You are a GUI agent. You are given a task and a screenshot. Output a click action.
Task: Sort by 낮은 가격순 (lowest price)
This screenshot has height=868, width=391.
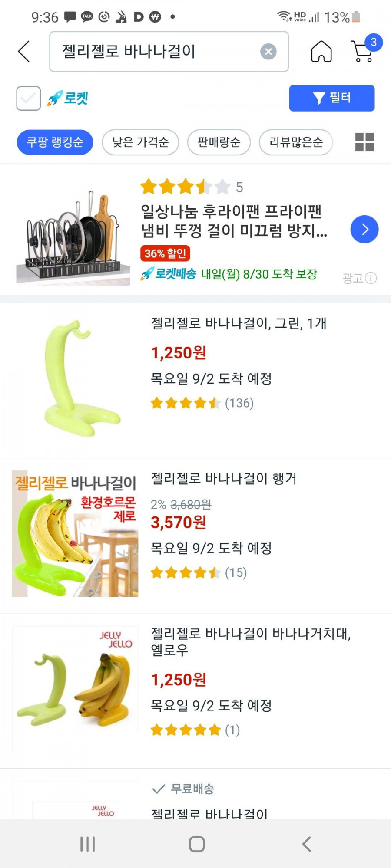[x=140, y=142]
